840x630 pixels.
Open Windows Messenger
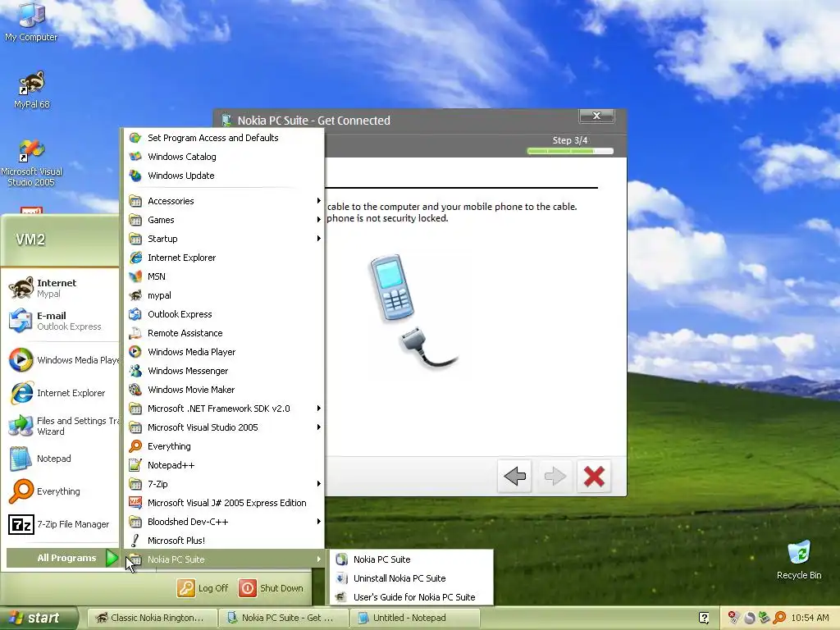tap(223, 371)
